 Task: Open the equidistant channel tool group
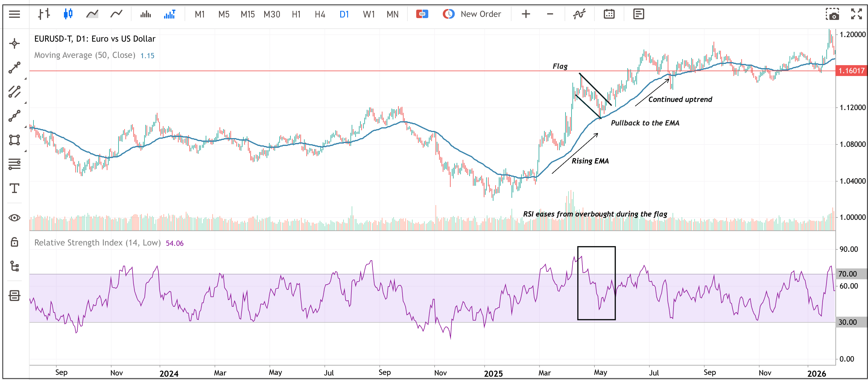coord(14,92)
